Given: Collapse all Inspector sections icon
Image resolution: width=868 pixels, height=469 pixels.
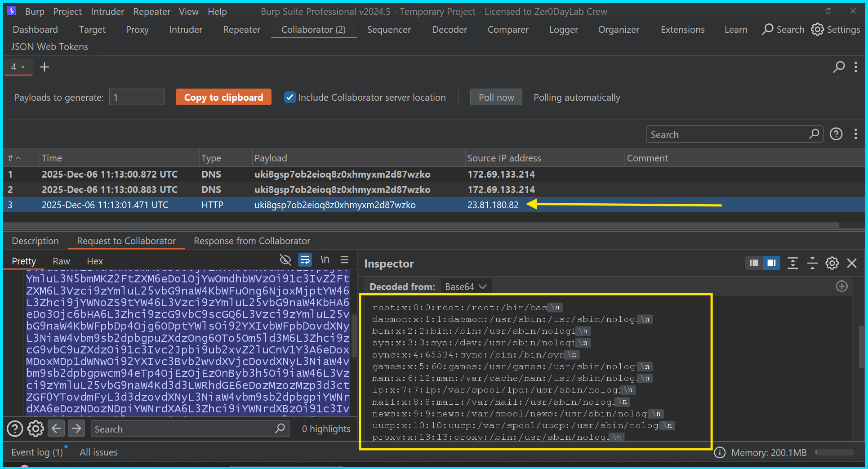Looking at the screenshot, I should point(812,263).
